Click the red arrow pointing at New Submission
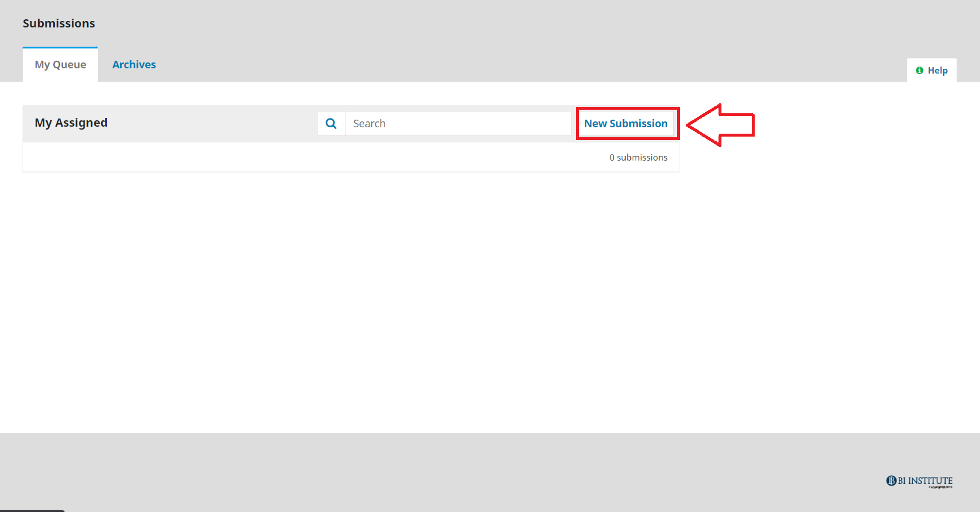The image size is (980, 512). point(720,125)
